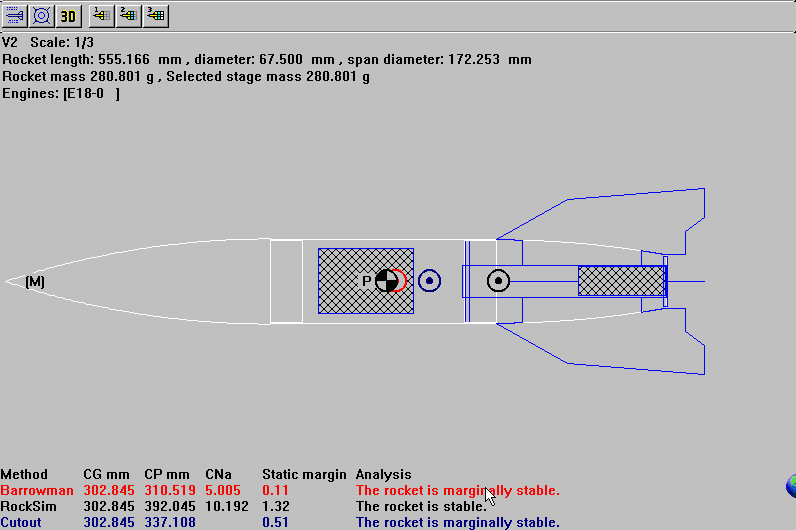Screen dimensions: 796x530
Task: Click the dark blue Cutout CP marker
Action: [x=429, y=281]
